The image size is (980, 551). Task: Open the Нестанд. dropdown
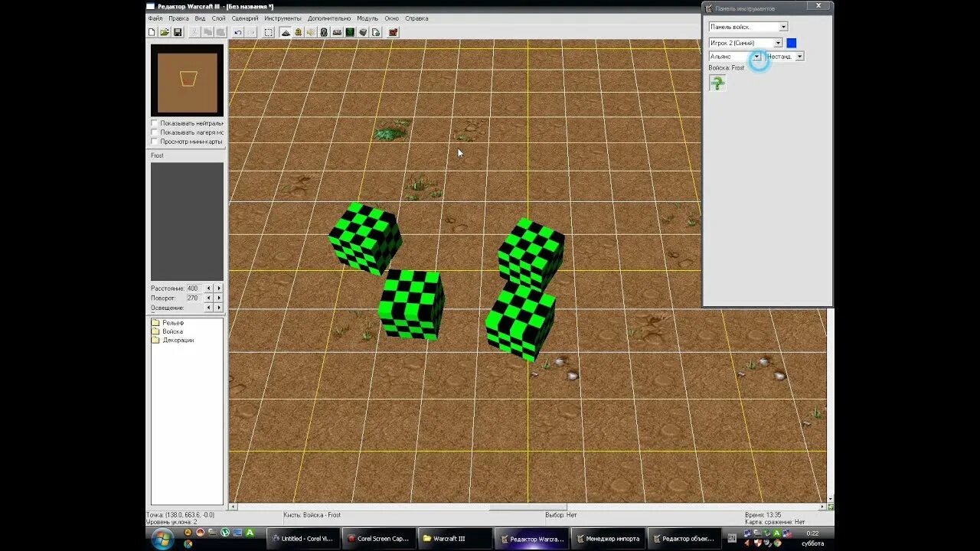pos(785,57)
